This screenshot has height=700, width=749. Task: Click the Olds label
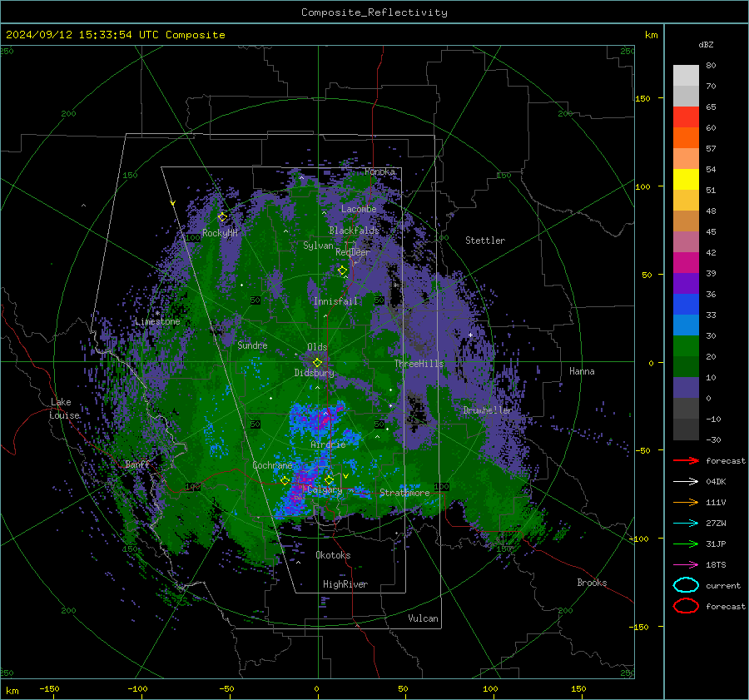[317, 346]
